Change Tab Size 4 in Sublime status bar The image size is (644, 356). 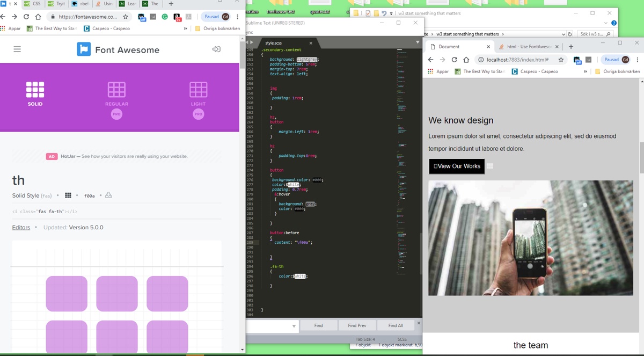tap(365, 339)
